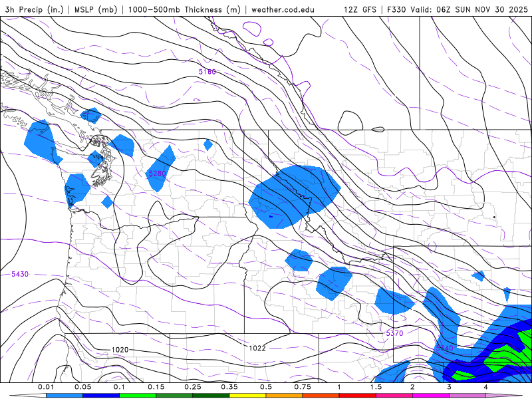Click the 5280 thickness contour label
532x399 pixels.
click(158, 174)
